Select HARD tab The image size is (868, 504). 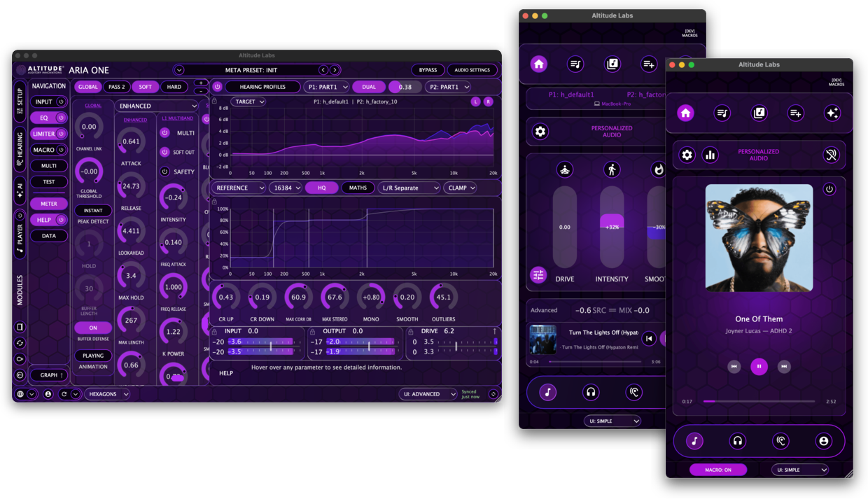[174, 87]
